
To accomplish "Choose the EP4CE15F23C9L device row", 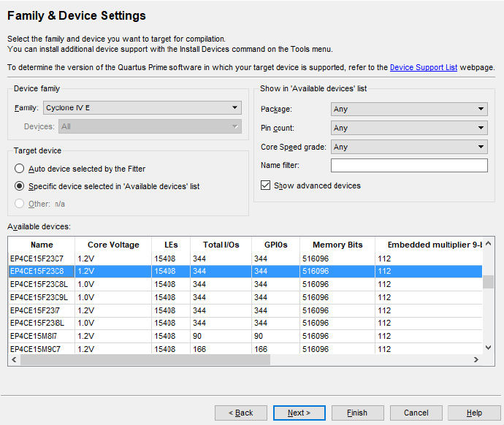I will [39, 297].
